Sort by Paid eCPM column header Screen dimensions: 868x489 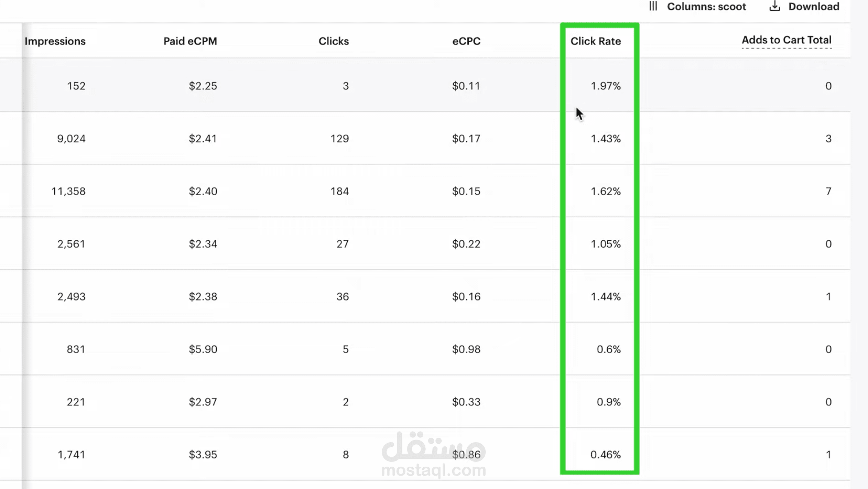coord(190,41)
